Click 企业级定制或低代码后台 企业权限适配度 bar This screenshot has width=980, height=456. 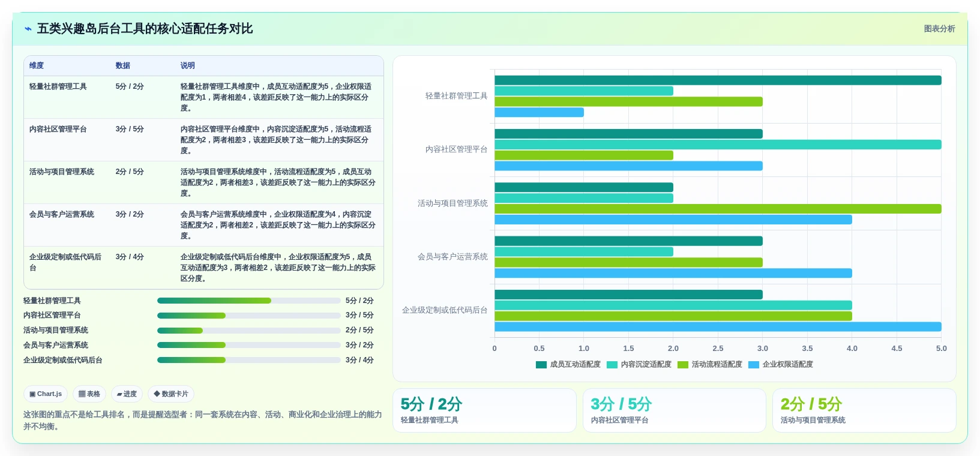tap(718, 327)
